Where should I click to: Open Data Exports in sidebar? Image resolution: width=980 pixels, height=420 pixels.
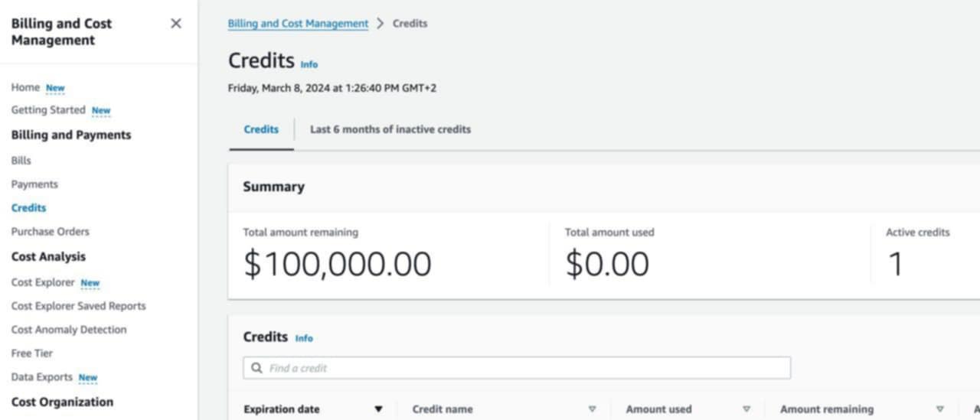coord(42,377)
